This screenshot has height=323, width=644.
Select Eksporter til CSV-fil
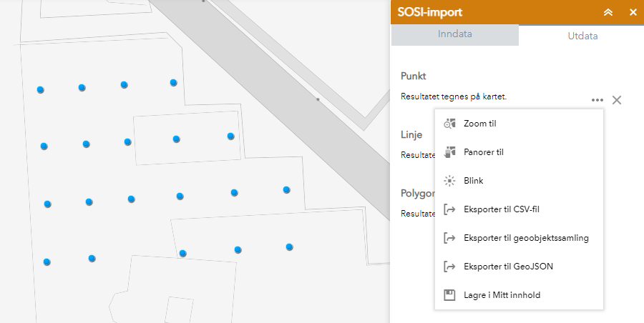(519, 209)
